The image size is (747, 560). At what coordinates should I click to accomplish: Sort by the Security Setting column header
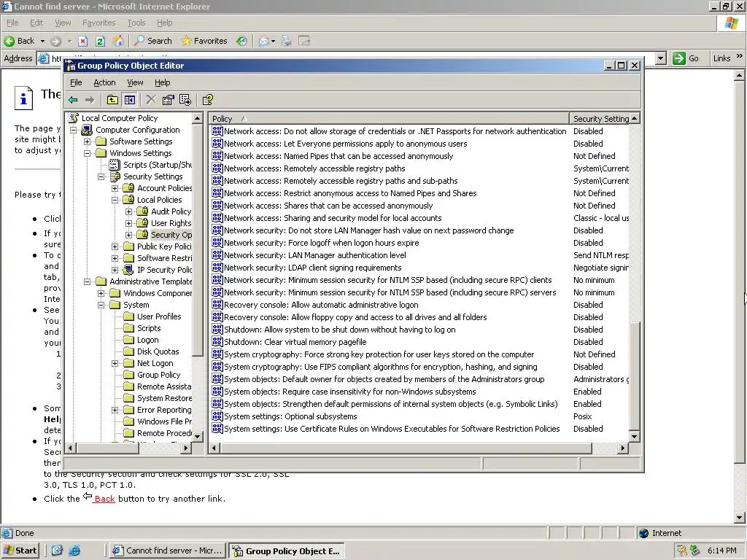(600, 119)
